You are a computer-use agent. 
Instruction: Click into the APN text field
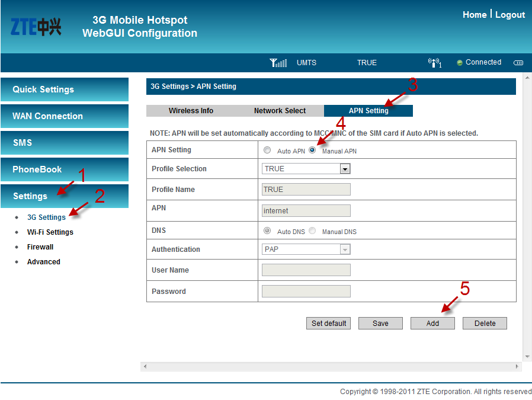coord(306,211)
